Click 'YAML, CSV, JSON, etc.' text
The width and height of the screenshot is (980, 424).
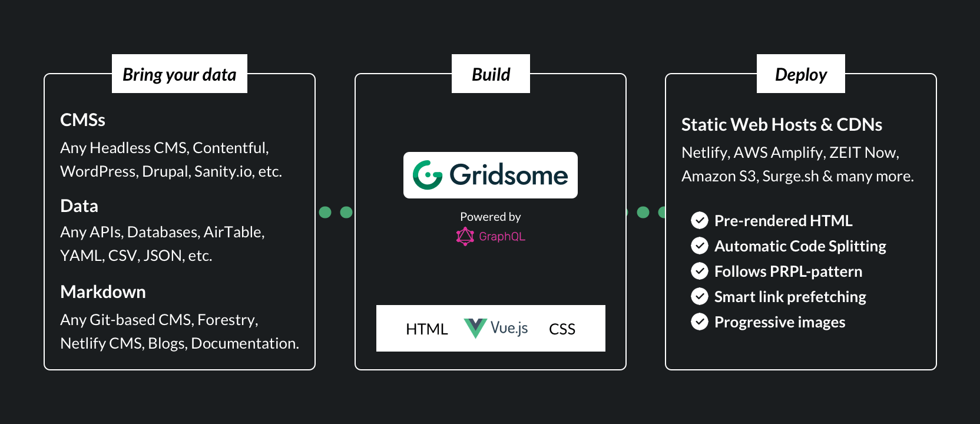pyautogui.click(x=136, y=256)
